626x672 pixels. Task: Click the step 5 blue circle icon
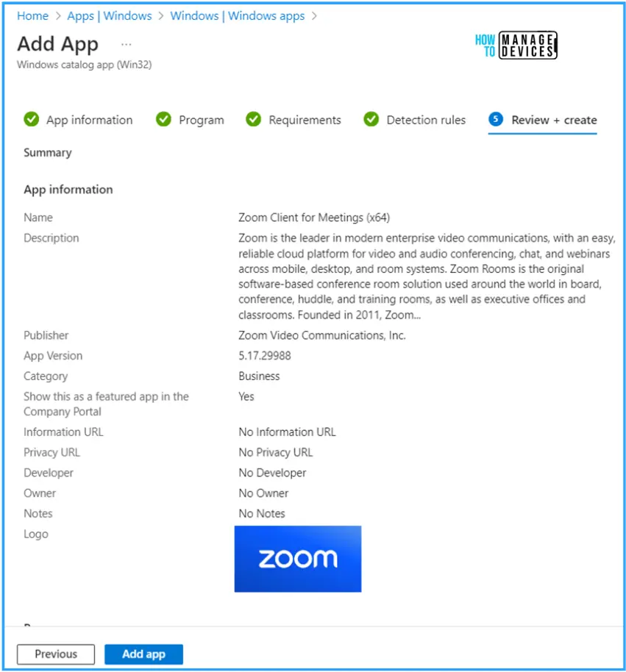point(496,118)
